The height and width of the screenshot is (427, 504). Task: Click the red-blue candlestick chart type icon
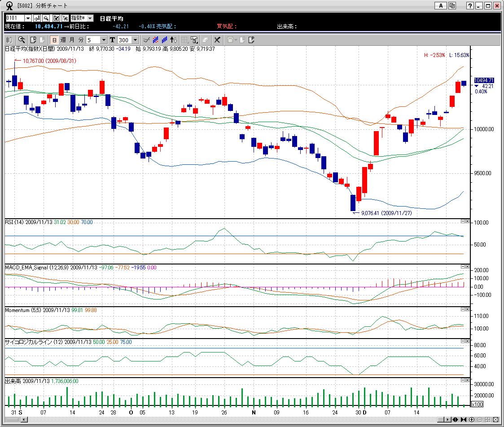coord(156,40)
